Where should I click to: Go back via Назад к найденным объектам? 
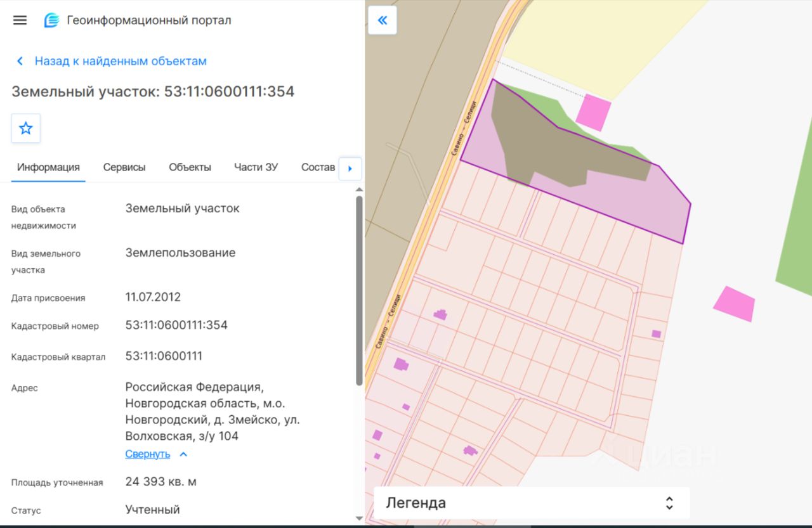pyautogui.click(x=121, y=61)
